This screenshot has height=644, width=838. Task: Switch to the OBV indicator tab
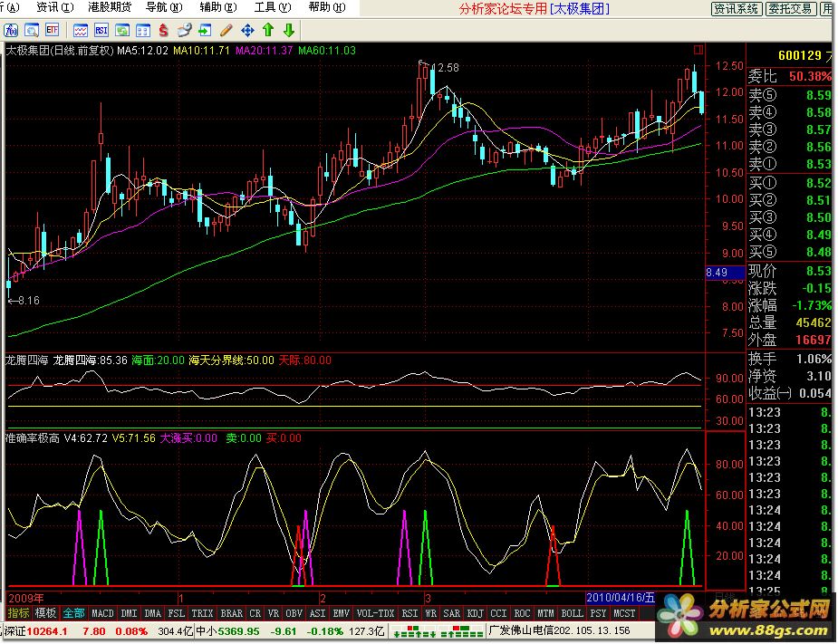coord(294,613)
